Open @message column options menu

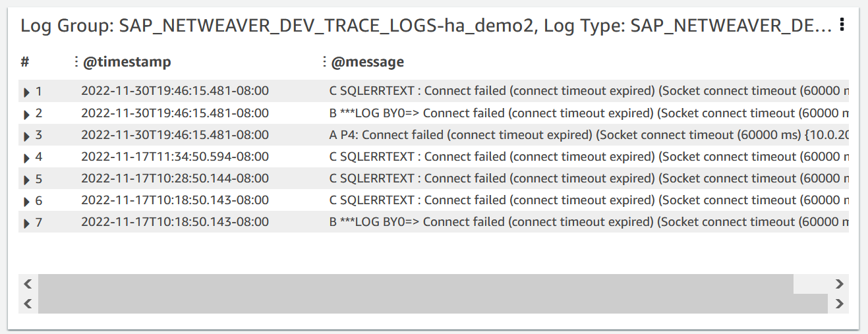tap(324, 62)
